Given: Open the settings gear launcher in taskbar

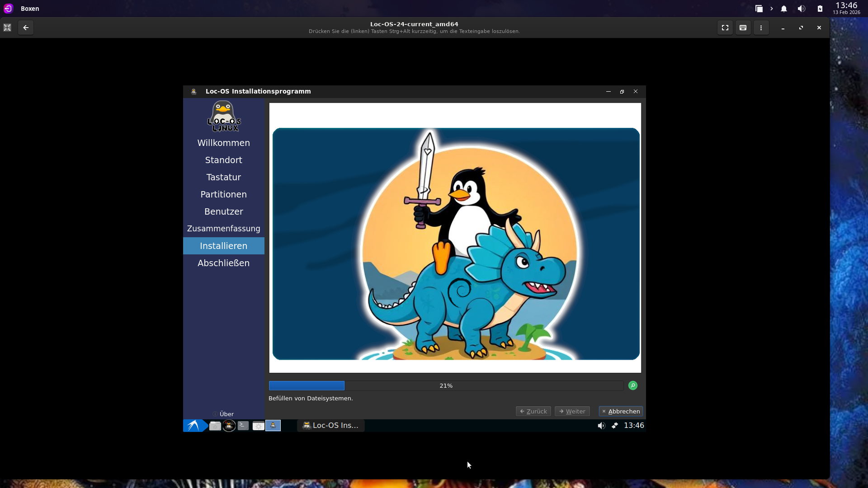Looking at the screenshot, I should tap(258, 426).
